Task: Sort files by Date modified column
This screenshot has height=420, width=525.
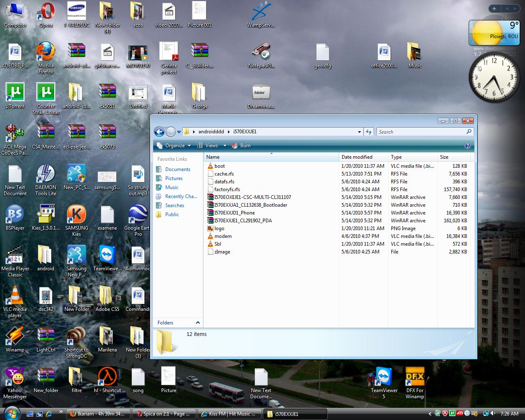Action: (357, 157)
